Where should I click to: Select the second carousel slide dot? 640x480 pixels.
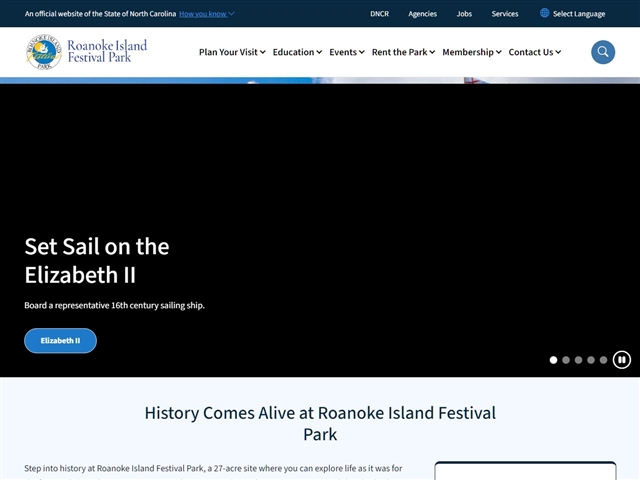[x=566, y=360]
